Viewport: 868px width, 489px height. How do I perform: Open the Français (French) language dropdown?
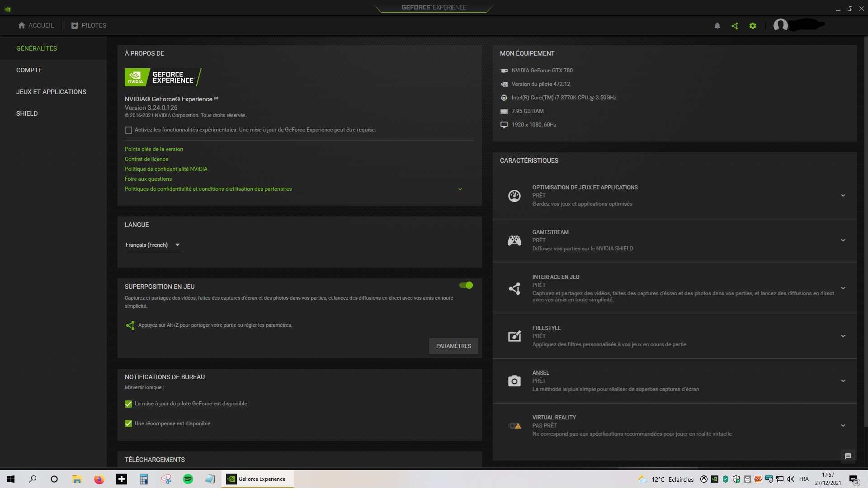click(x=153, y=245)
